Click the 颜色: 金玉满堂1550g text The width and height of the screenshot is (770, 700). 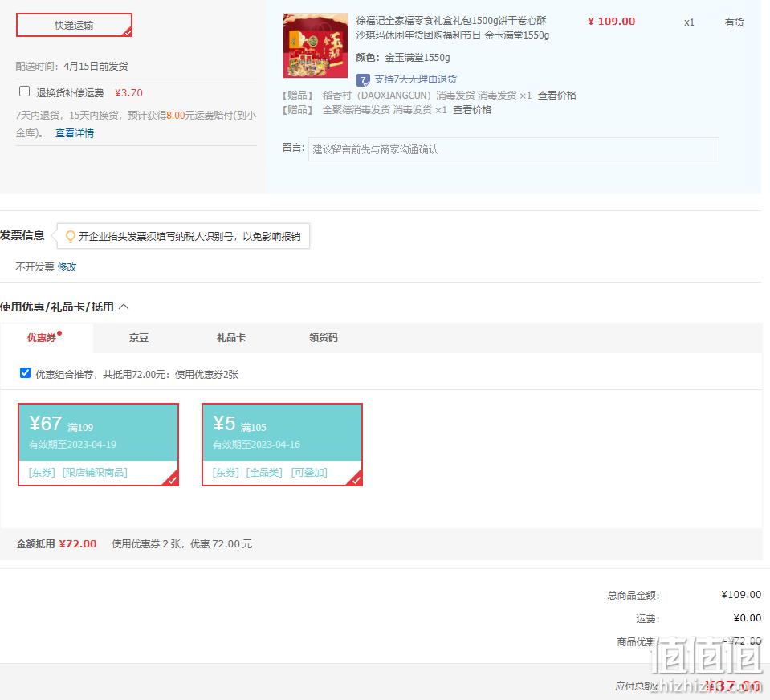tap(403, 58)
